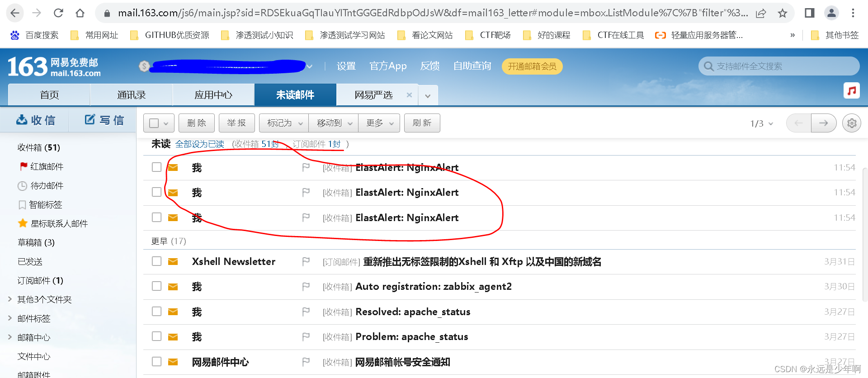
Task: Open the tab list chevron dropdown
Action: (x=428, y=95)
